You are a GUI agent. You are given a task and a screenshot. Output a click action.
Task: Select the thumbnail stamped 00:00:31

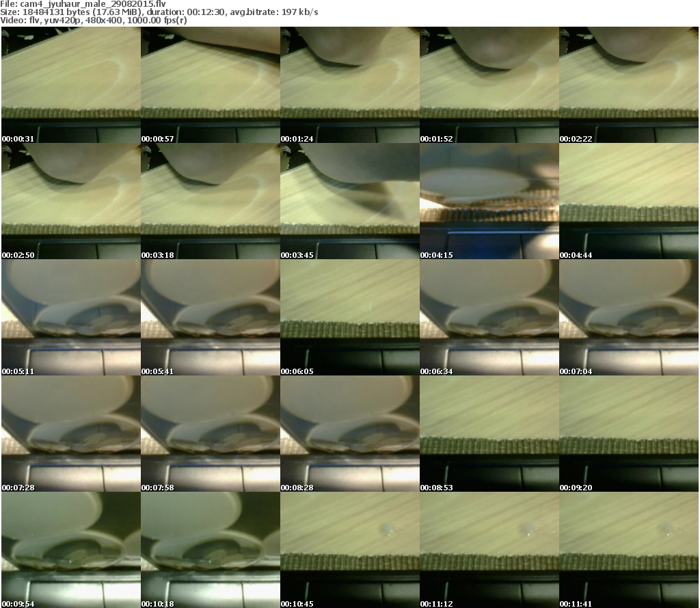coord(71,85)
